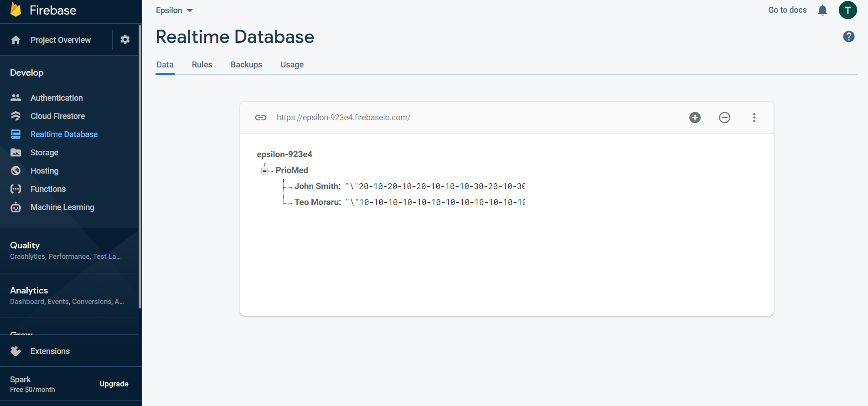Open Extensions in the sidebar

coord(50,351)
